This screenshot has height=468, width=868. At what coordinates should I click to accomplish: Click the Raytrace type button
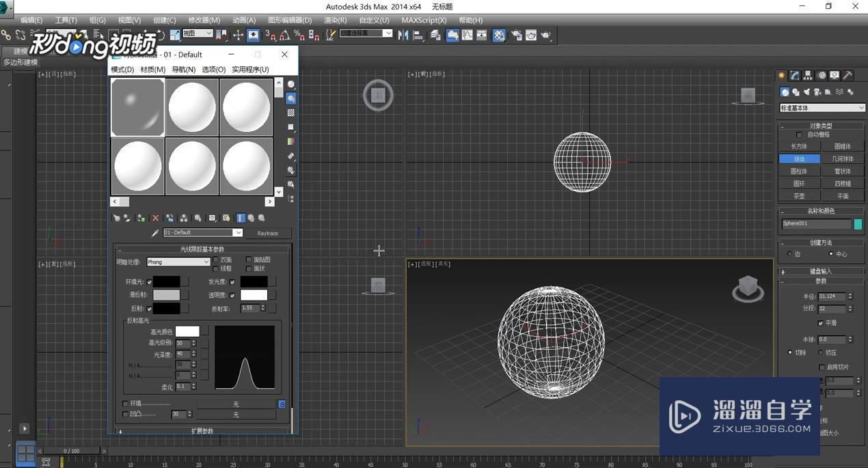pos(267,233)
